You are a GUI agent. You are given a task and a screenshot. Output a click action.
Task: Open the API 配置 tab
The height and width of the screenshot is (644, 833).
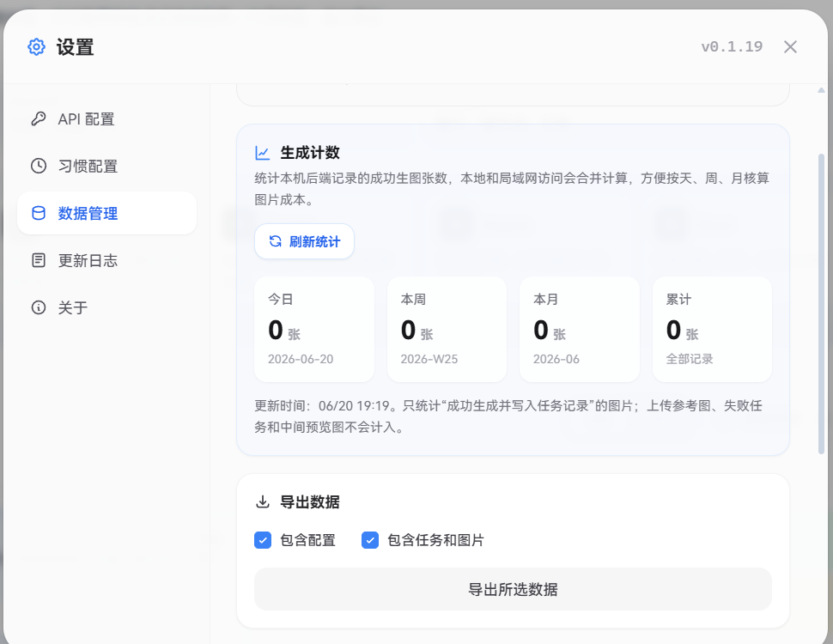tap(106, 119)
